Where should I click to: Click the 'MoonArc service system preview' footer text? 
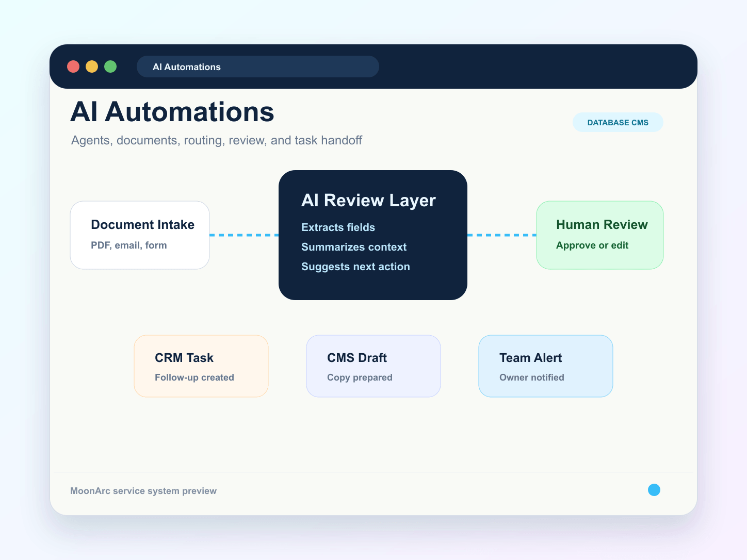tap(143, 491)
